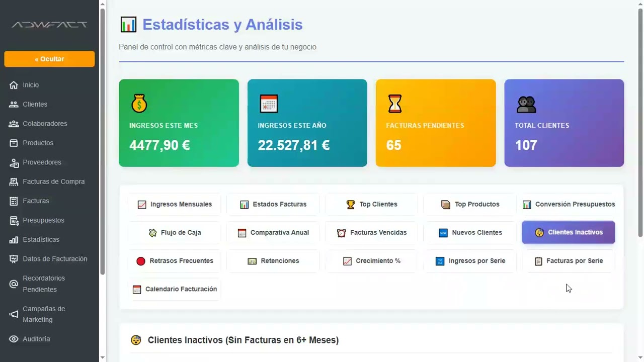Viewport: 644px width, 362px height.
Task: Click the calendar icon on Ingresos Este Año
Action: 269,104
